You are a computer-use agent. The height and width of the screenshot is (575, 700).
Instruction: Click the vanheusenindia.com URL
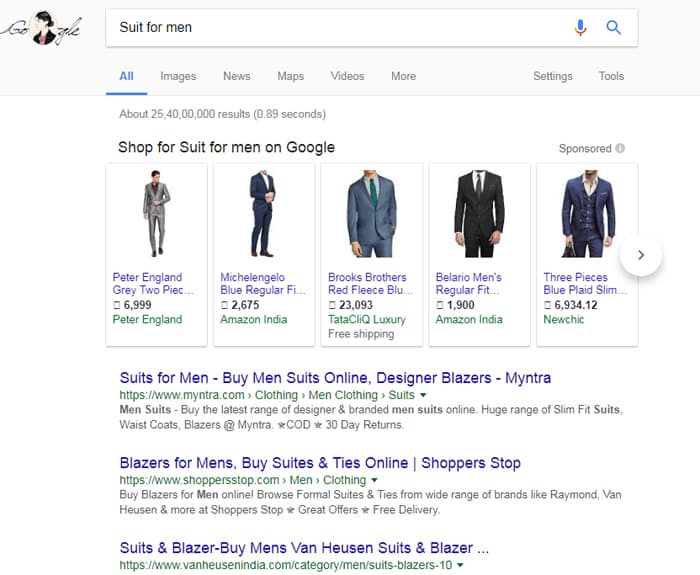[286, 565]
